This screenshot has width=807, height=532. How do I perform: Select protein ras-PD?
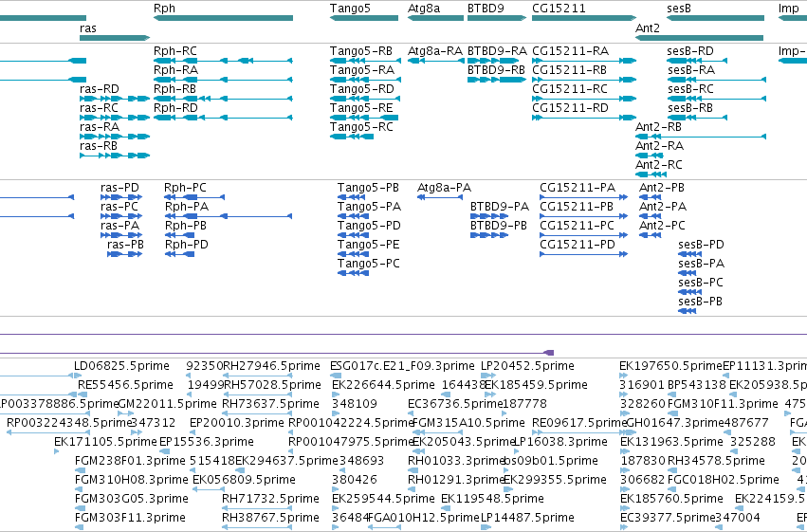(x=121, y=197)
